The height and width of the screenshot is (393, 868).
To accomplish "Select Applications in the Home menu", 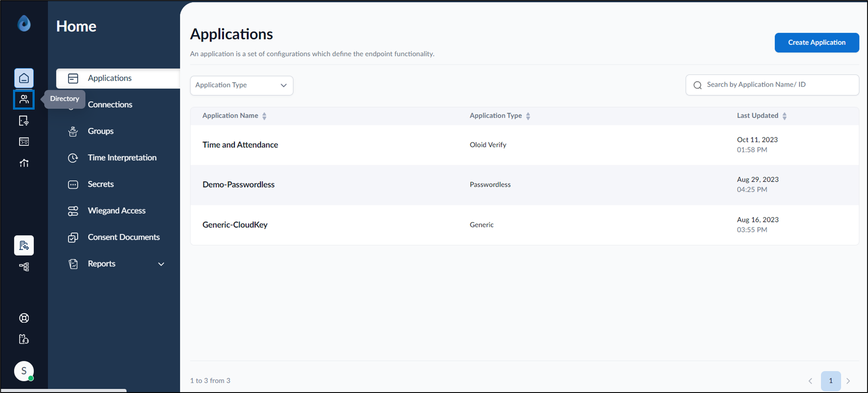I will pos(118,78).
